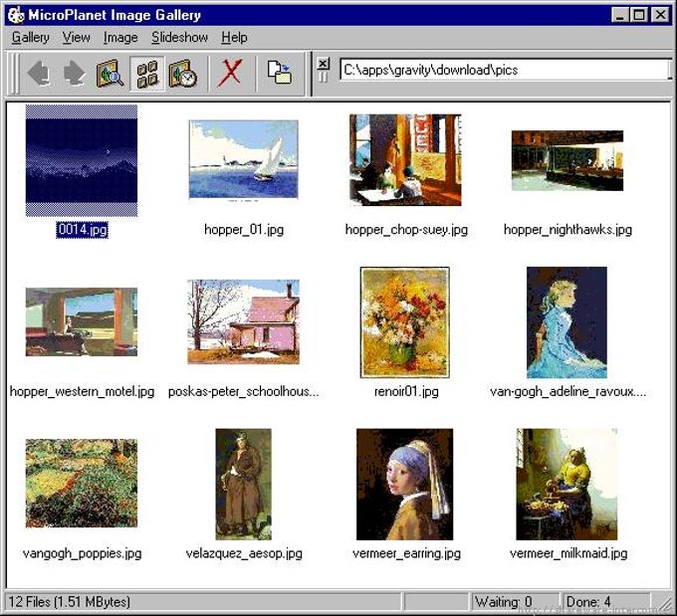
Task: Open the Image menu
Action: (120, 38)
